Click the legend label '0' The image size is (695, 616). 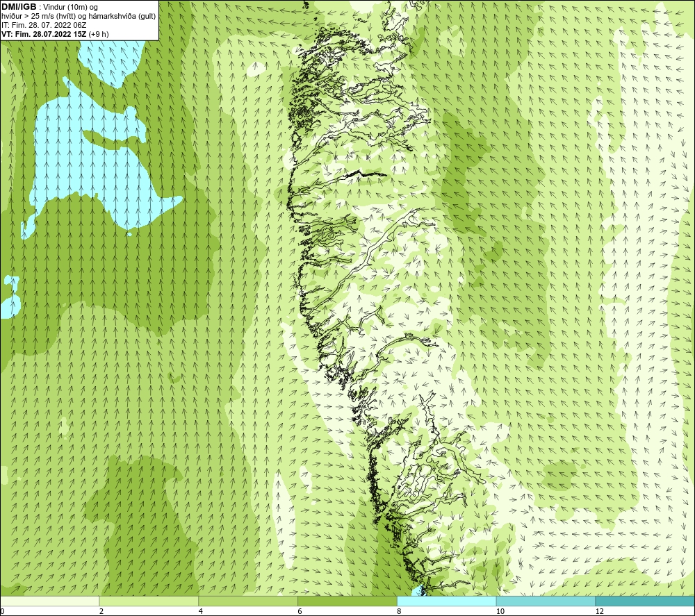(x=2, y=611)
